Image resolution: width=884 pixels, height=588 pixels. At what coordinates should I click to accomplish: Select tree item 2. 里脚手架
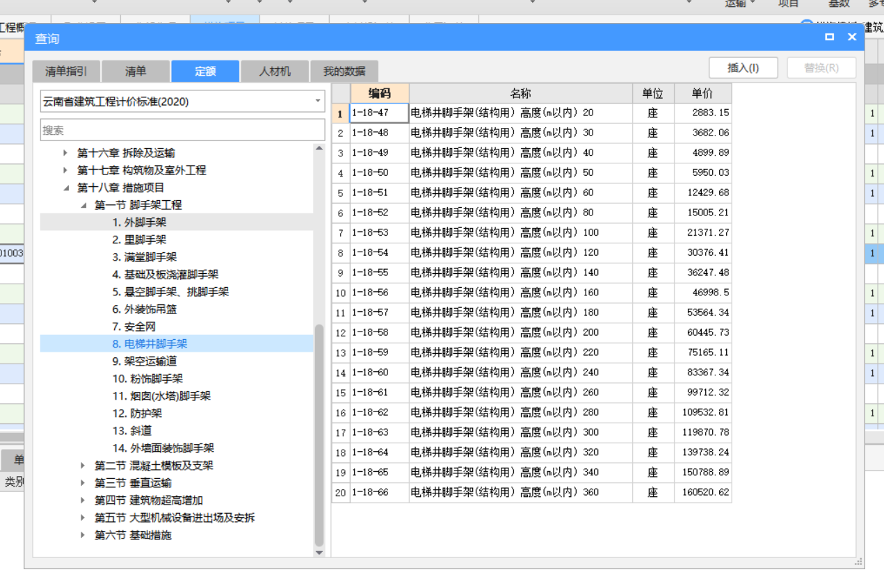point(139,240)
